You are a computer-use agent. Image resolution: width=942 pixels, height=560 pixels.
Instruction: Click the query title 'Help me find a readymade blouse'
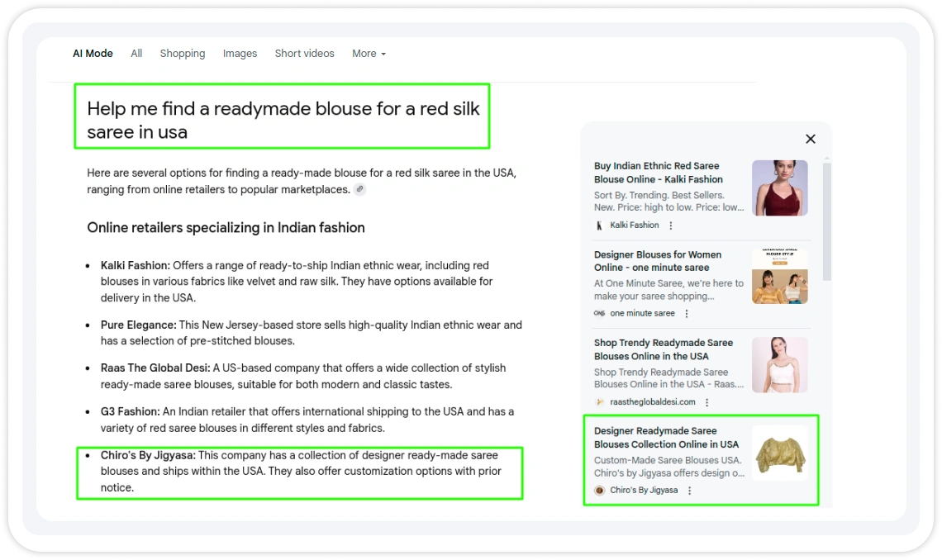tap(283, 120)
